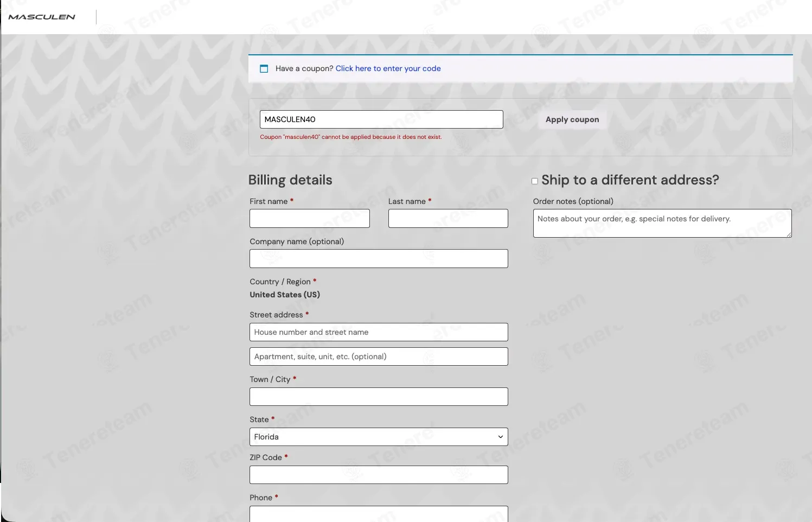The image size is (812, 522).
Task: Click the House number and street name field
Action: click(x=379, y=332)
